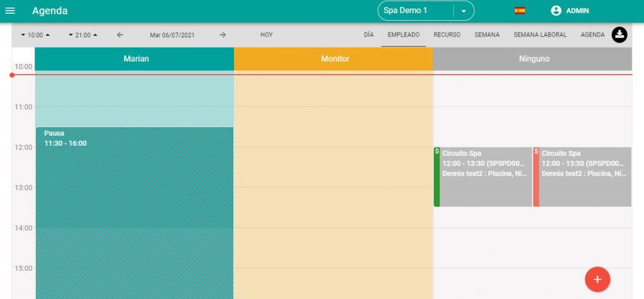644x299 pixels.
Task: Click the black download export icon
Action: pyautogui.click(x=619, y=35)
